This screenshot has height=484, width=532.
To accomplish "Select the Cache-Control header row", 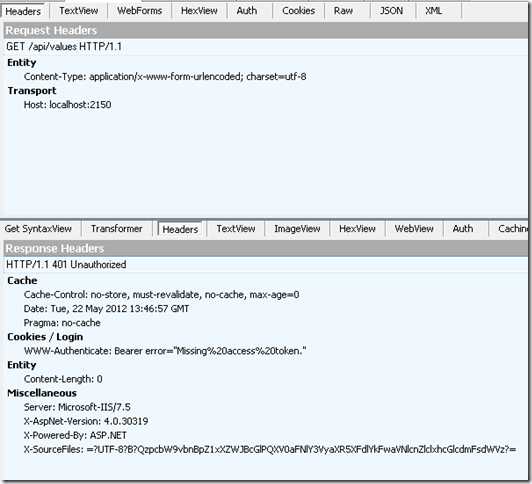I will [x=162, y=295].
